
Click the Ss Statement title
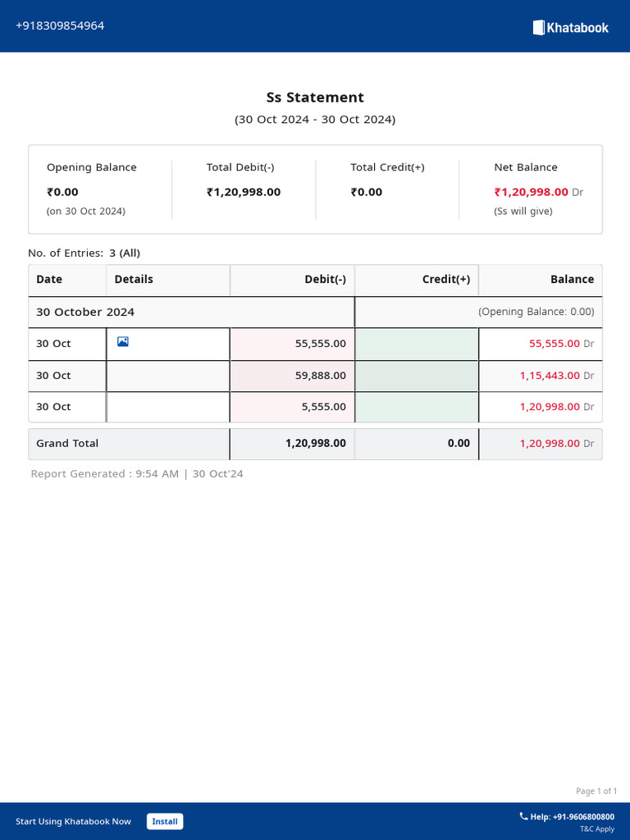pos(315,98)
